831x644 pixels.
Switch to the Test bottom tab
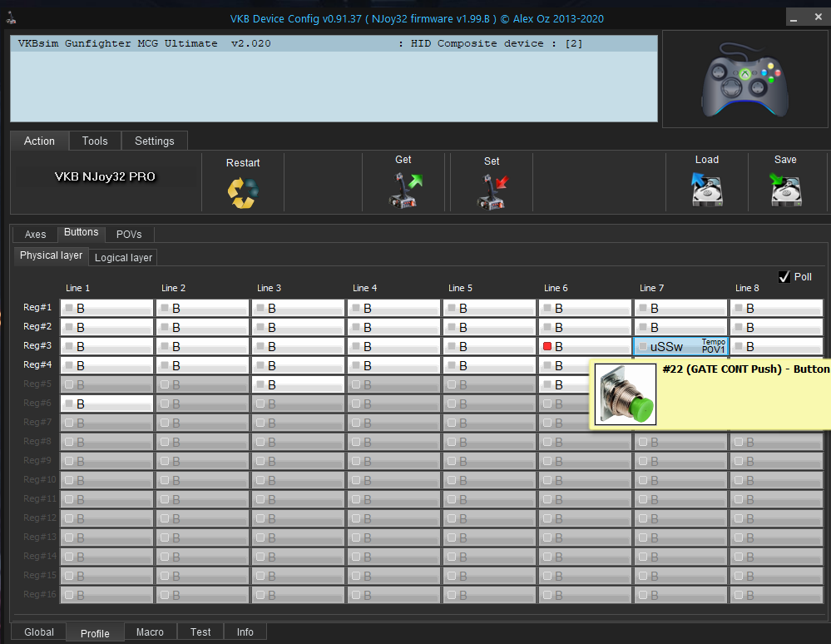coord(200,632)
